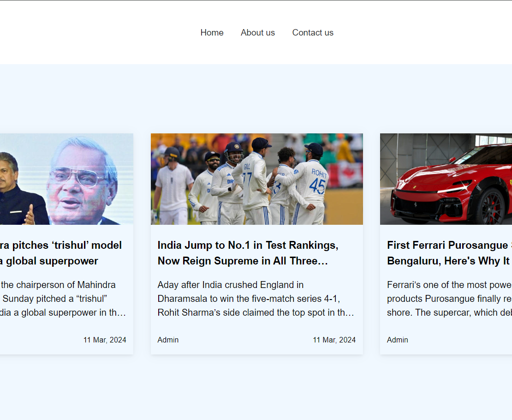The width and height of the screenshot is (512, 420).
Task: Navigate to Contact us
Action: 312,33
